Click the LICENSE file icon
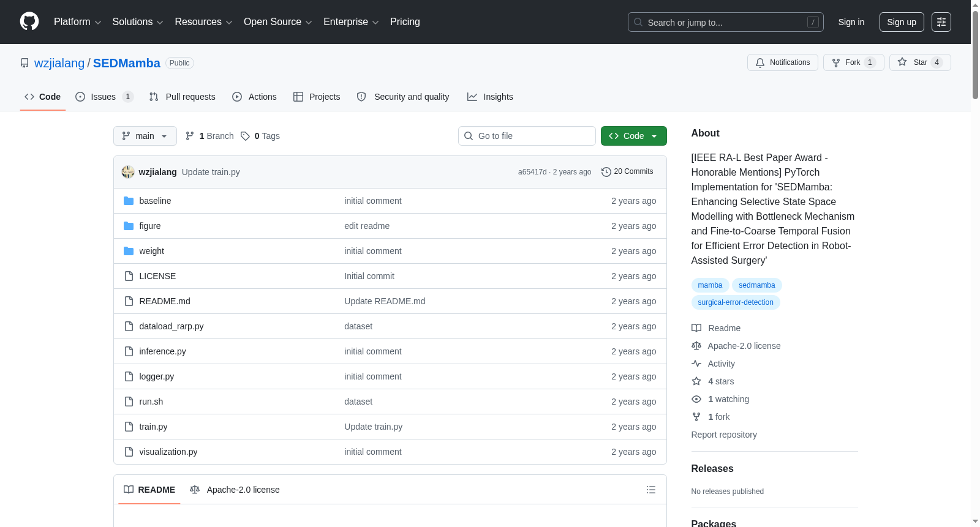Screen dimensions: 980x527 point(129,276)
